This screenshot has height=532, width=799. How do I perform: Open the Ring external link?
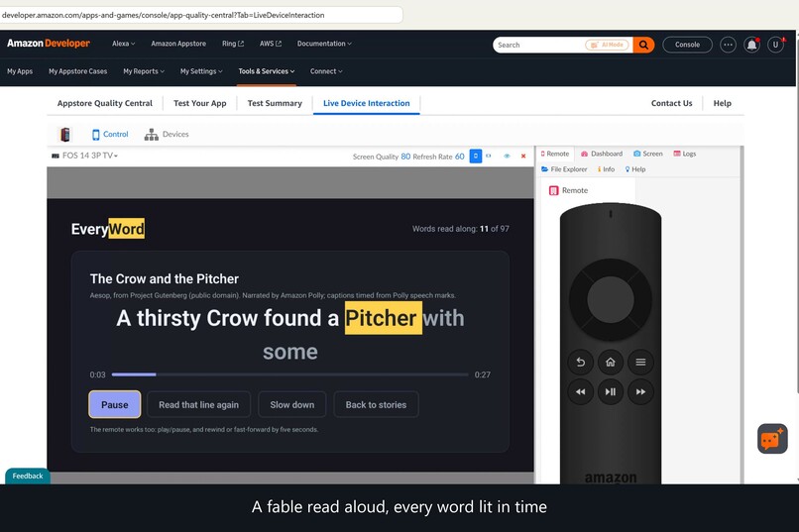pyautogui.click(x=233, y=44)
